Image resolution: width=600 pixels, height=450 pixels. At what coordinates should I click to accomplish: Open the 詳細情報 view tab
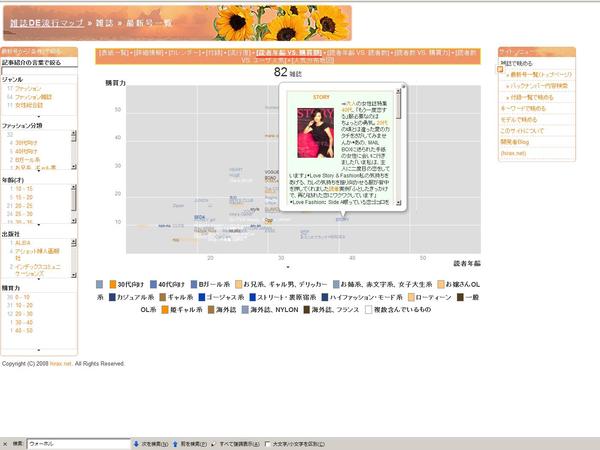(x=149, y=51)
